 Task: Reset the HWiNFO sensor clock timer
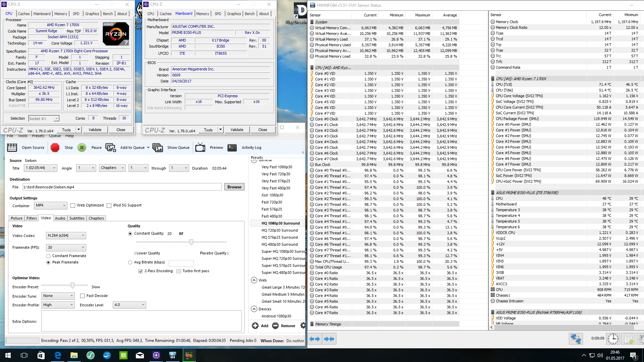613,339
